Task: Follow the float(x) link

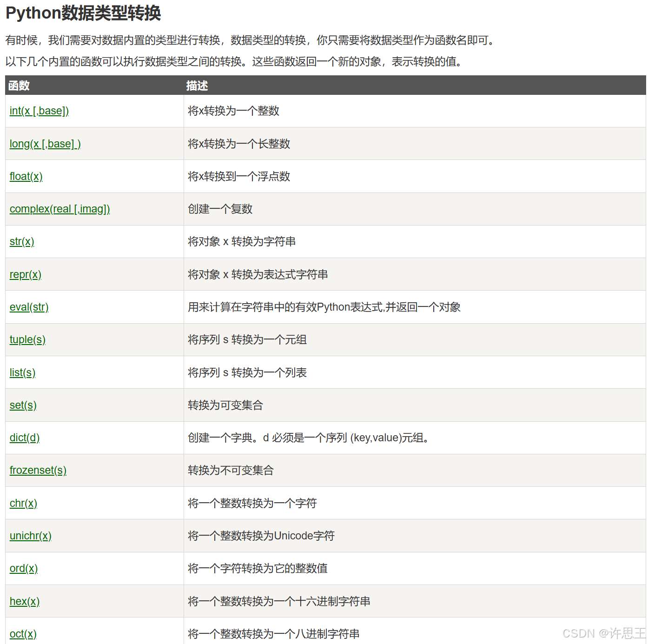Action: 26,176
